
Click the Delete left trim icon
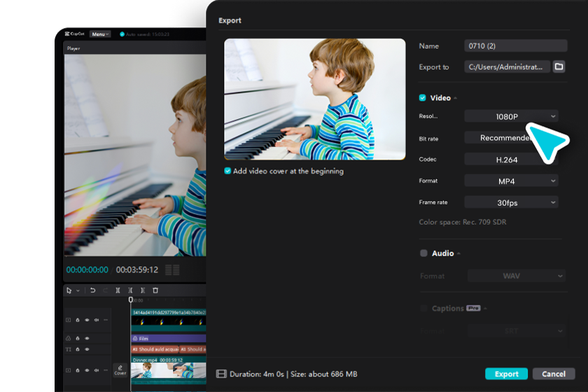point(130,290)
